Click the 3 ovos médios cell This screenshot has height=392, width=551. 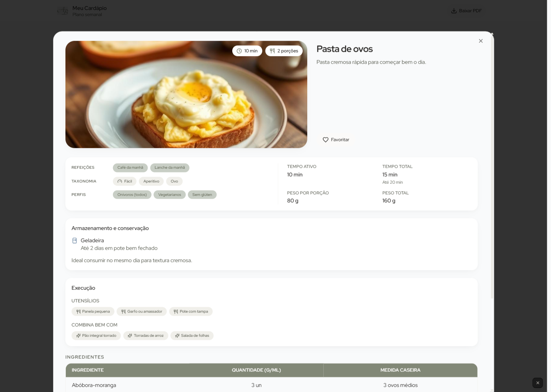[400, 385]
